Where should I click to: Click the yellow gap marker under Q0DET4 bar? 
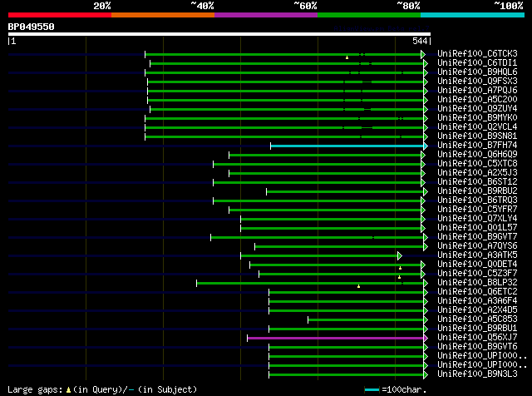400,268
